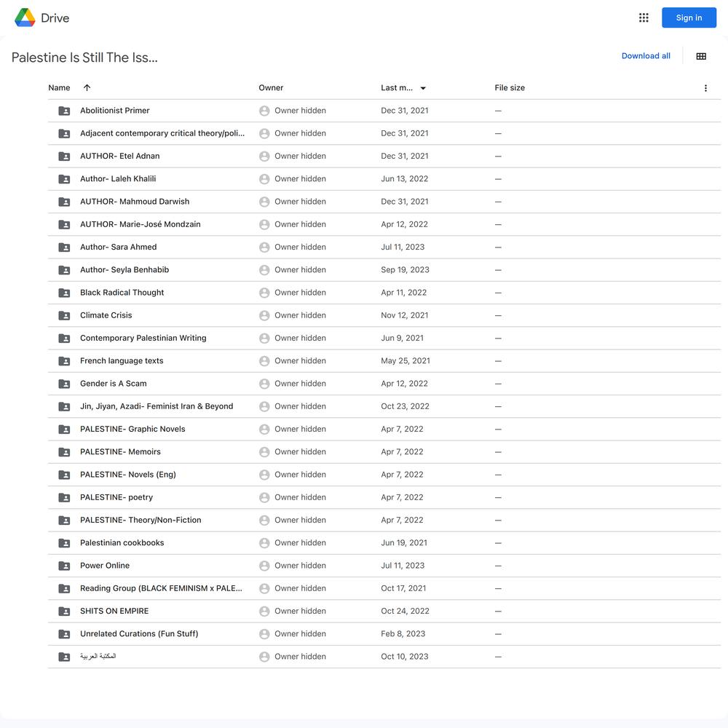Click the Sign in button
The image size is (728, 728).
(689, 17)
